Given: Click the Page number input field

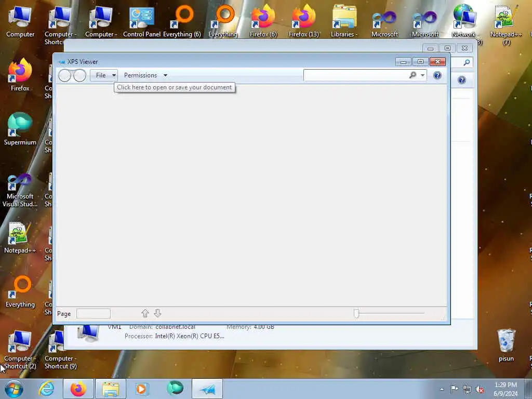Looking at the screenshot, I should (x=94, y=313).
